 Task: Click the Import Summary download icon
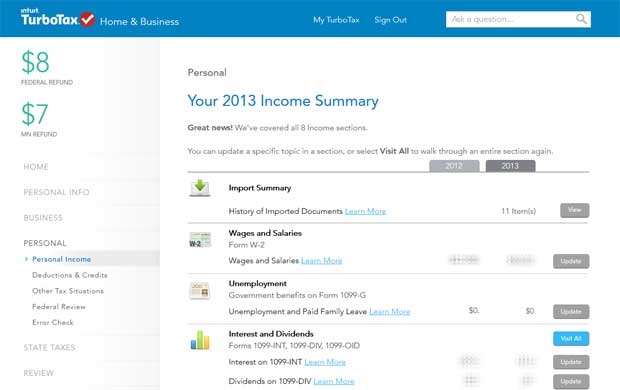pos(200,188)
